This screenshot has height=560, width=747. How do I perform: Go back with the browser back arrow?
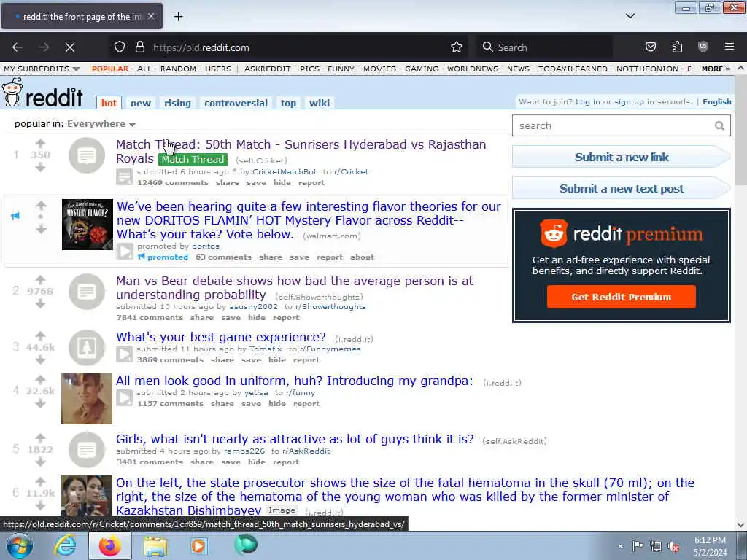tap(18, 47)
